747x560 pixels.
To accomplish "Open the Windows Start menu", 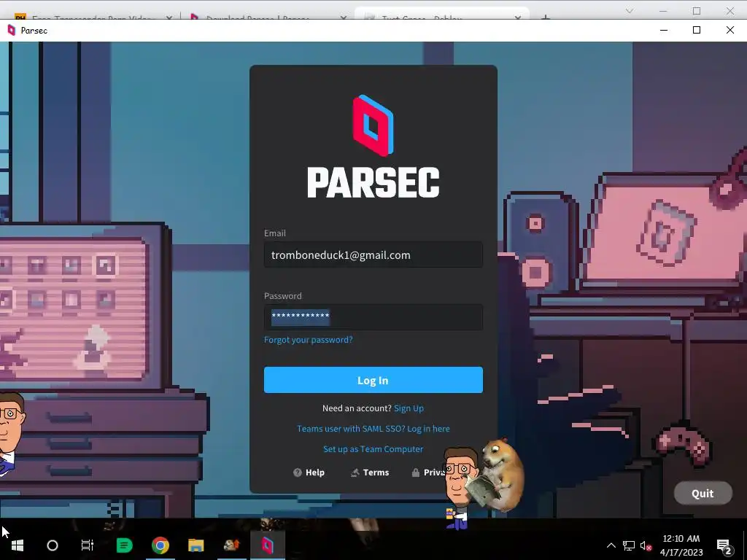I will [18, 545].
